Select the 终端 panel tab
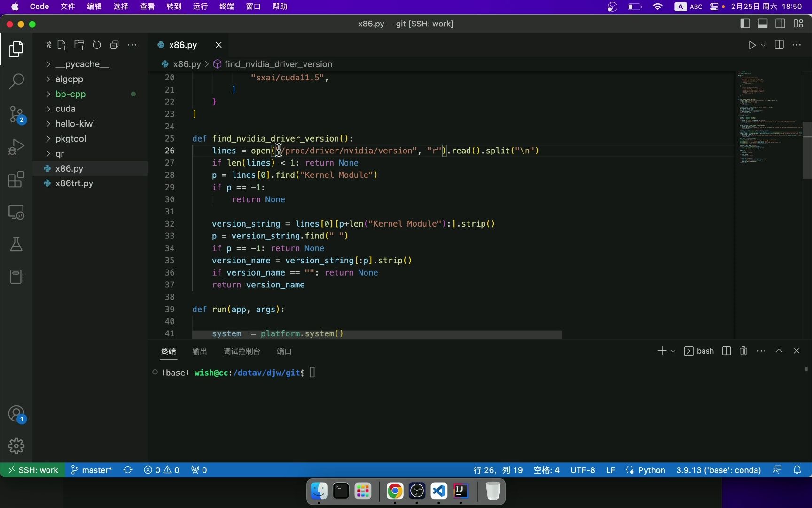Screen dimensions: 812x508 click(x=168, y=351)
